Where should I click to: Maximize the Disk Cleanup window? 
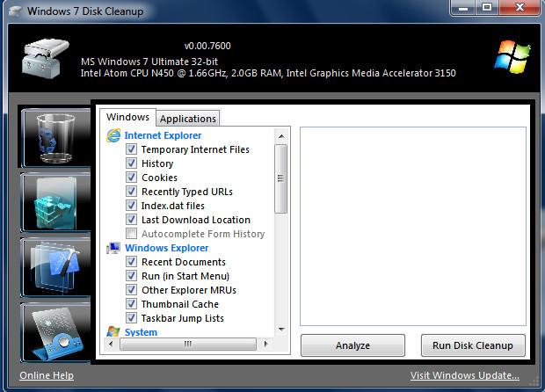pyautogui.click(x=487, y=8)
